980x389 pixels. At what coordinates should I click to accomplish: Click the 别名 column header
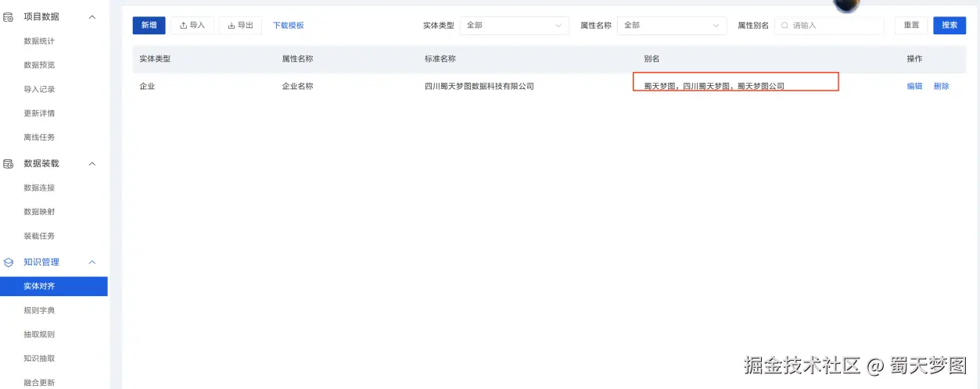click(652, 59)
